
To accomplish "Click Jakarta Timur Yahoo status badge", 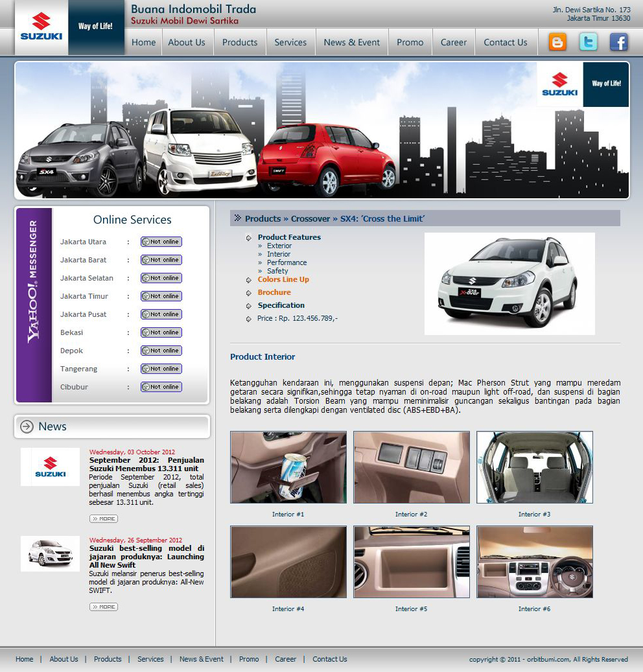I will click(x=161, y=296).
